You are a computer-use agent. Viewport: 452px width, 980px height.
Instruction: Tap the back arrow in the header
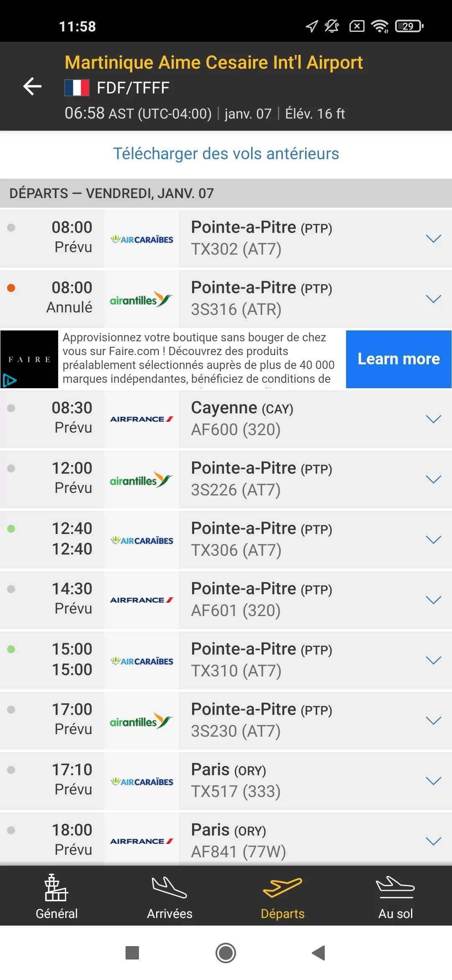32,86
